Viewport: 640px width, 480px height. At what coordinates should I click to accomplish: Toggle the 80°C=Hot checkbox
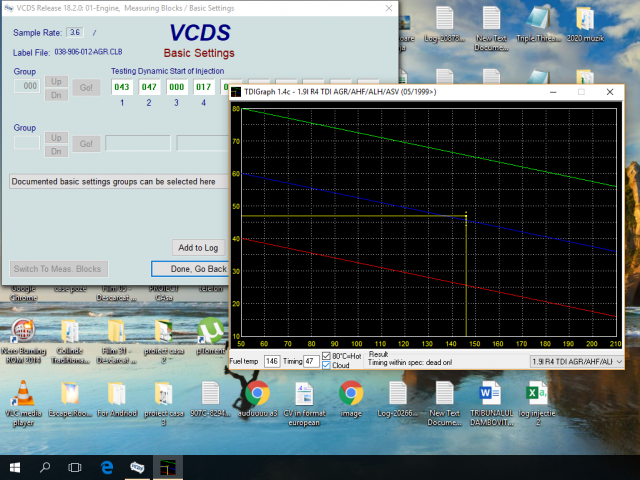(327, 356)
